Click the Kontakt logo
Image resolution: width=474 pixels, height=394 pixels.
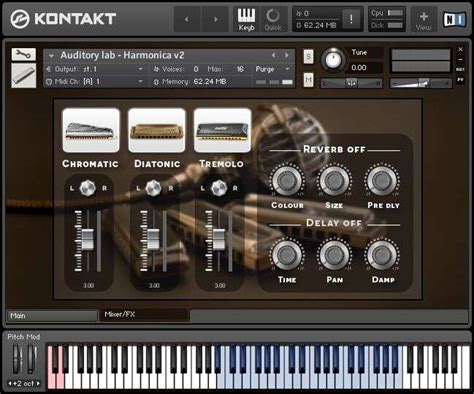[63, 19]
